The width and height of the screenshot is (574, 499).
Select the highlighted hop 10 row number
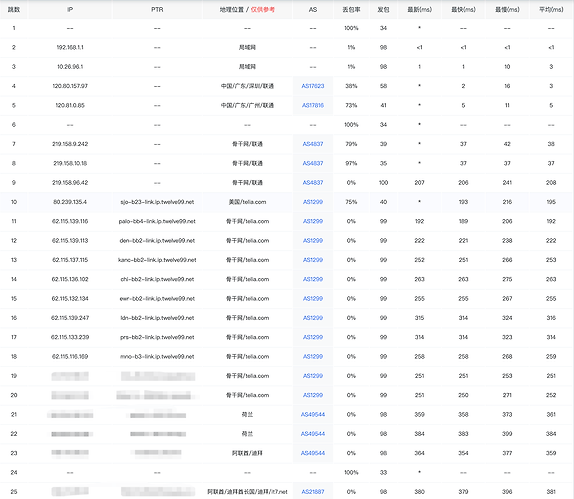14,202
